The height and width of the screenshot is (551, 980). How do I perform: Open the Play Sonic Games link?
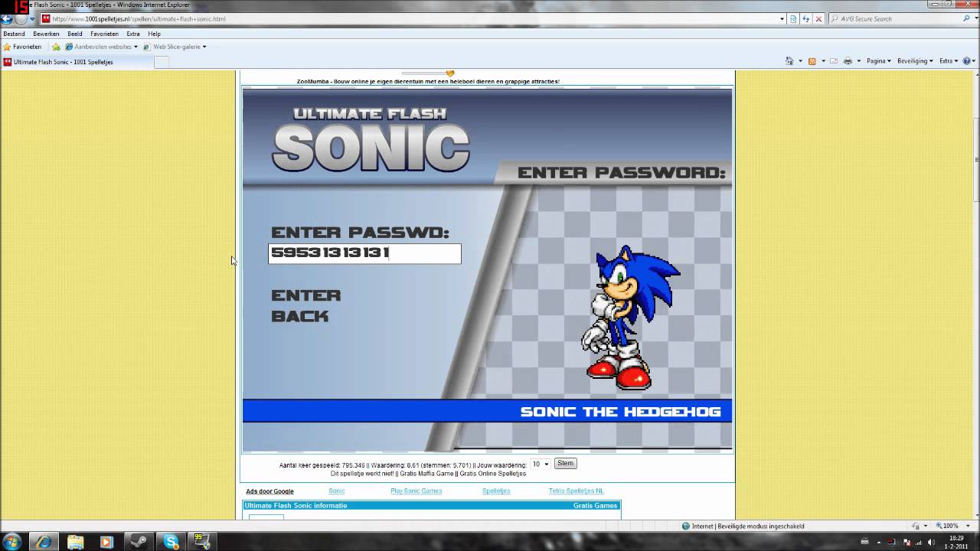click(x=416, y=491)
